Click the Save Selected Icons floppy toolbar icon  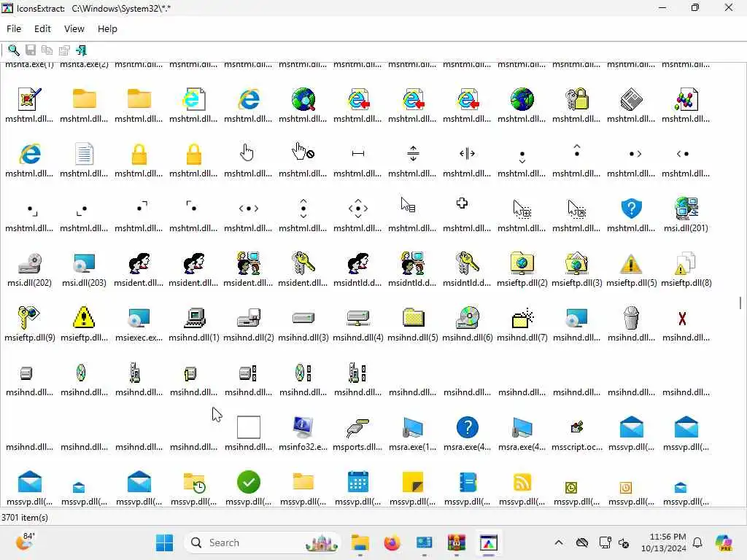(31, 50)
